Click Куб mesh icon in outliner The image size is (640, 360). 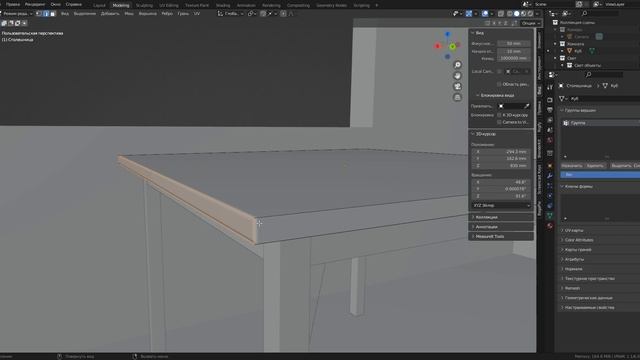[570, 51]
